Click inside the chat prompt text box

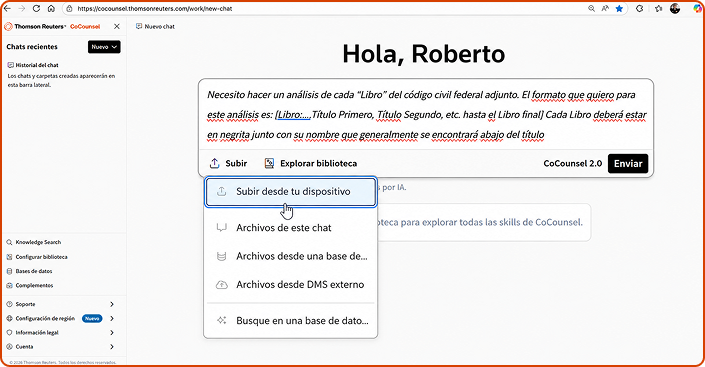(x=426, y=114)
